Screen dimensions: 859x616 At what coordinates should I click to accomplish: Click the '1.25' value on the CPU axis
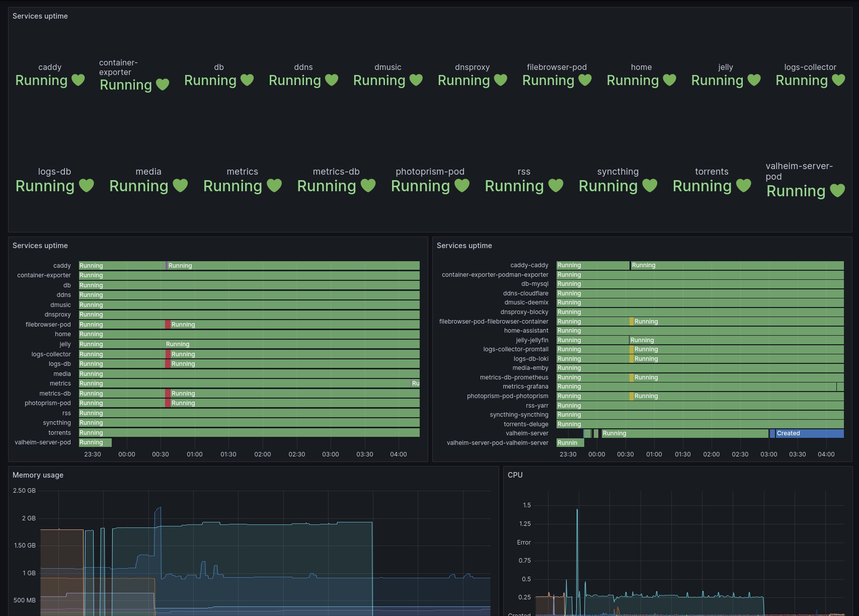pos(525,524)
